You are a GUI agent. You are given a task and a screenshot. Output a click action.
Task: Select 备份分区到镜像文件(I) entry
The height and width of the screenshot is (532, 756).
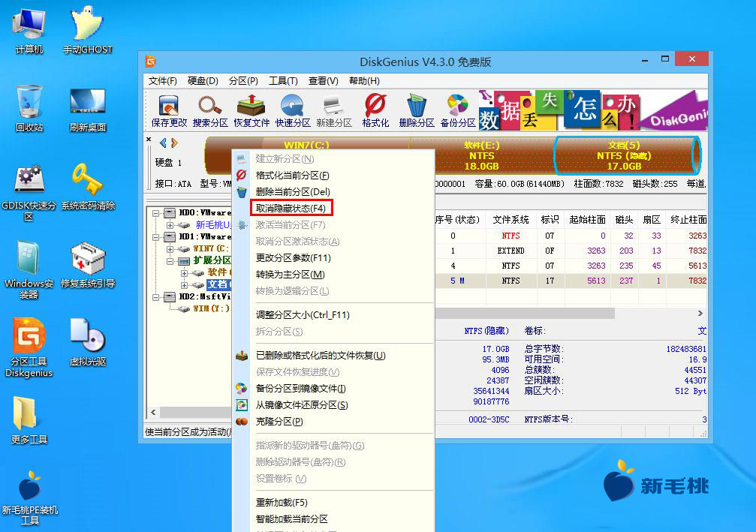click(333, 389)
